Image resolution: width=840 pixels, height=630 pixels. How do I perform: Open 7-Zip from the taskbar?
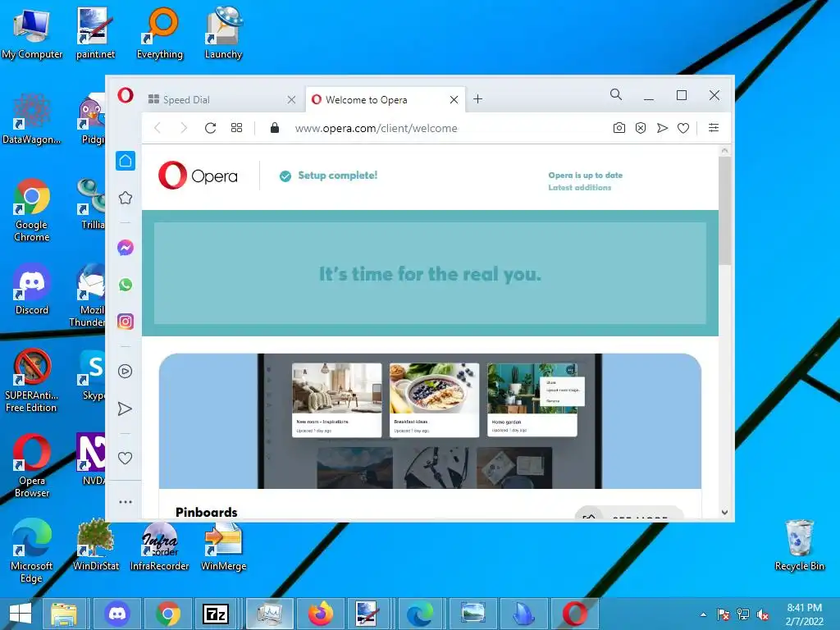216,614
